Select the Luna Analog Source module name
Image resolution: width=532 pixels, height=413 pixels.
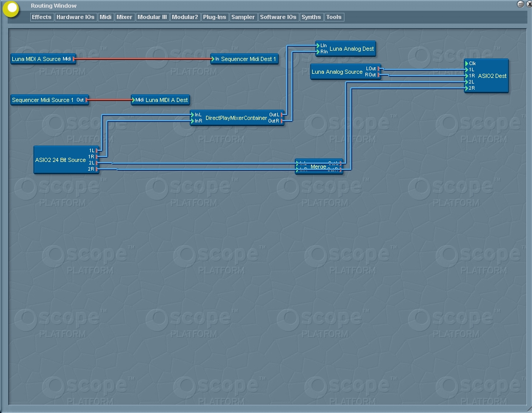click(x=337, y=72)
